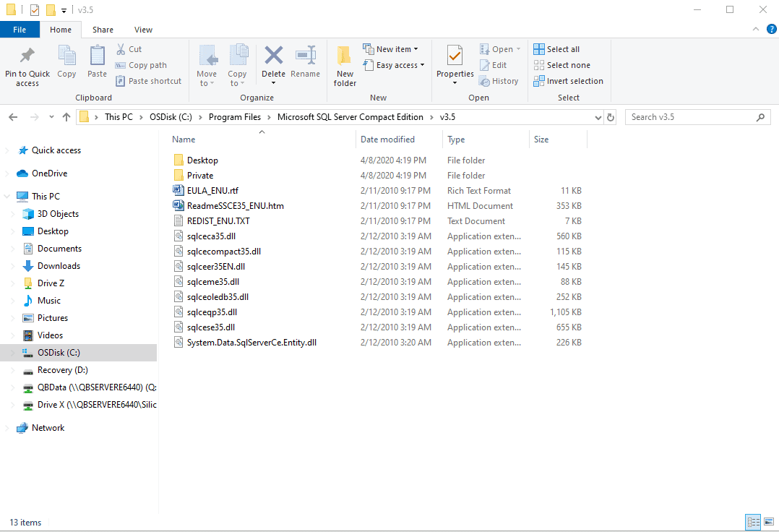Click the Cut scissors icon
Viewport: 779px width, 532px height.
click(121, 49)
